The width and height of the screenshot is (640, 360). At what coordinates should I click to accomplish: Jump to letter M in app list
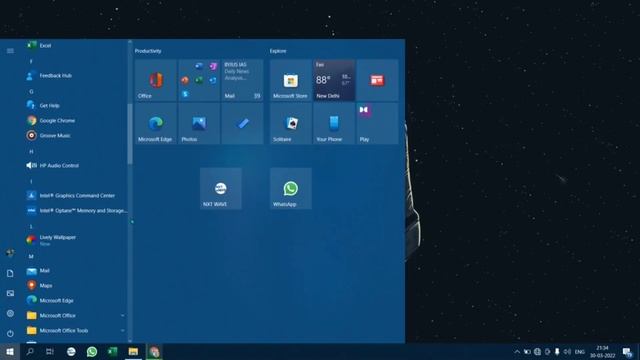[31, 256]
